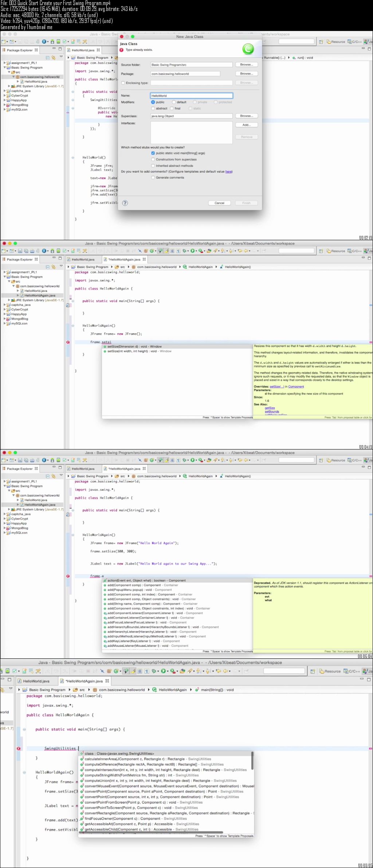Image resolution: width=373 pixels, height=868 pixels.
Task: Open the C/C++ perspective in bottom SwingUtilities frame
Action: (353, 671)
